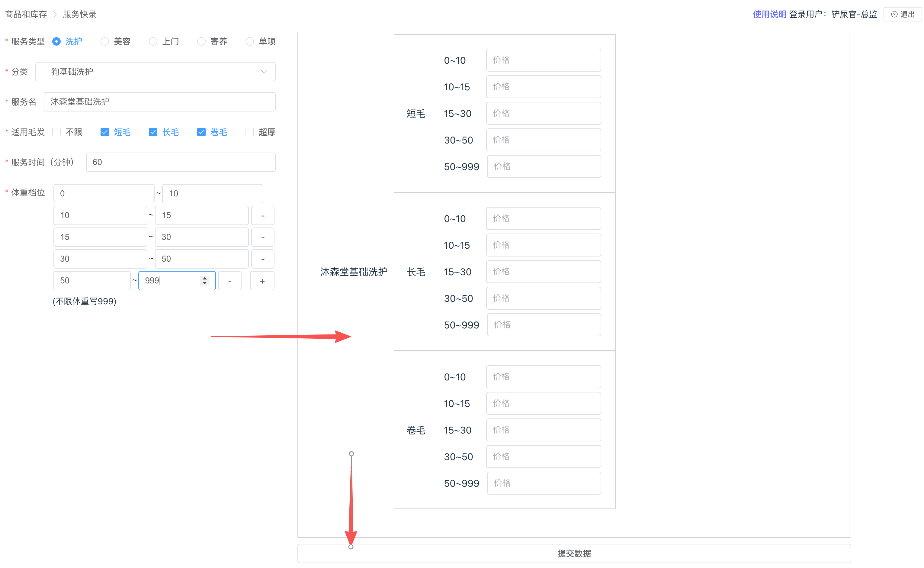Remove the 30~50 weight tier row
Image resolution: width=924 pixels, height=568 pixels.
(x=262, y=259)
